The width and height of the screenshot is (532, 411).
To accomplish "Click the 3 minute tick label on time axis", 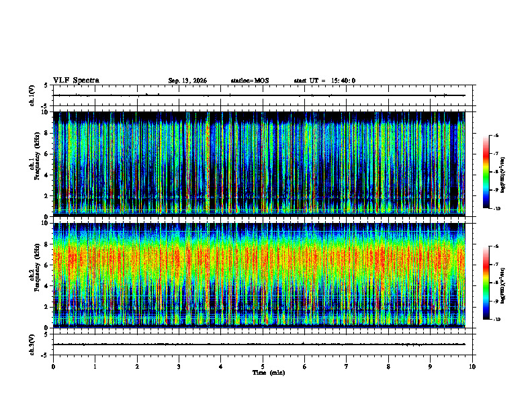I will pos(179,367).
